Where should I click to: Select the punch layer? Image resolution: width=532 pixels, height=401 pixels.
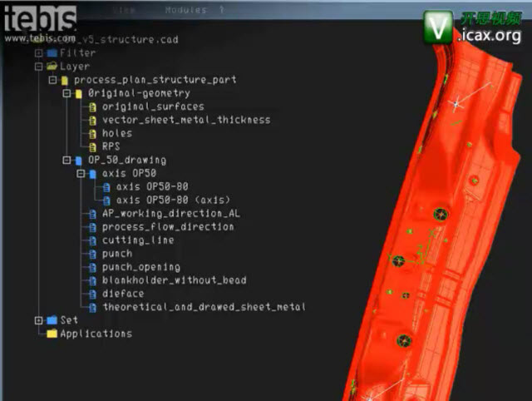tap(117, 254)
